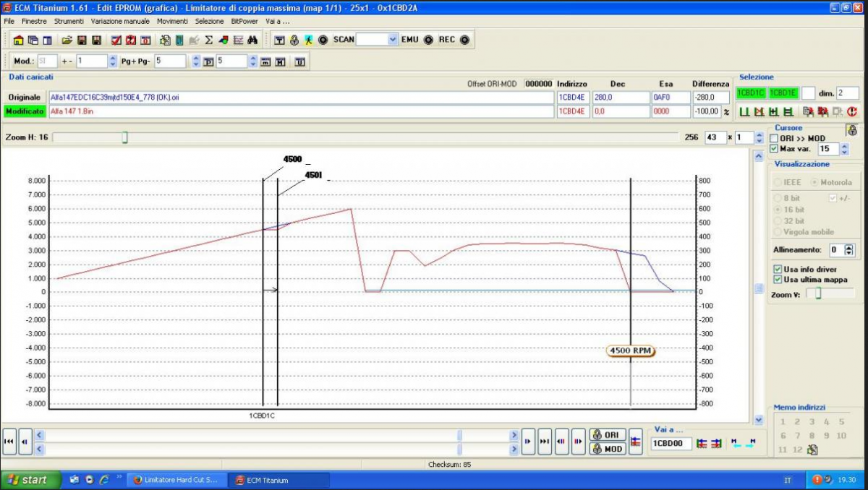The image size is (868, 490).
Task: Click the ORI button at bottom
Action: pos(607,435)
